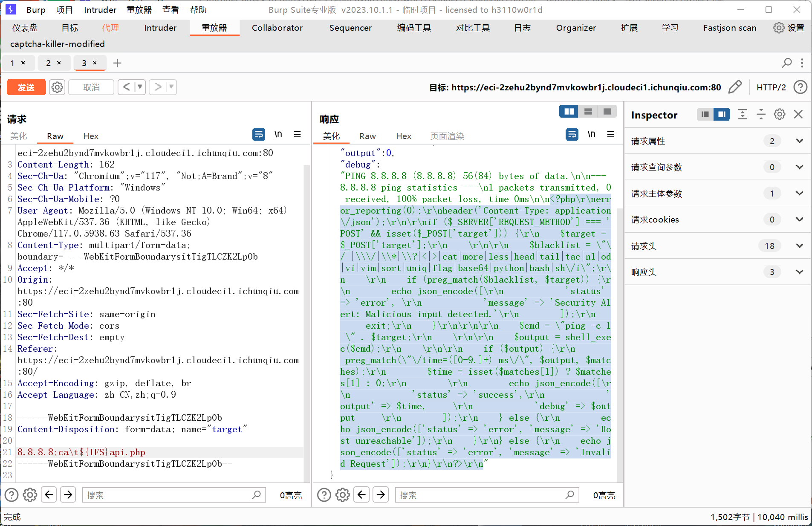The image size is (812, 526).
Task: Open request panel hamburger menu
Action: point(297,135)
